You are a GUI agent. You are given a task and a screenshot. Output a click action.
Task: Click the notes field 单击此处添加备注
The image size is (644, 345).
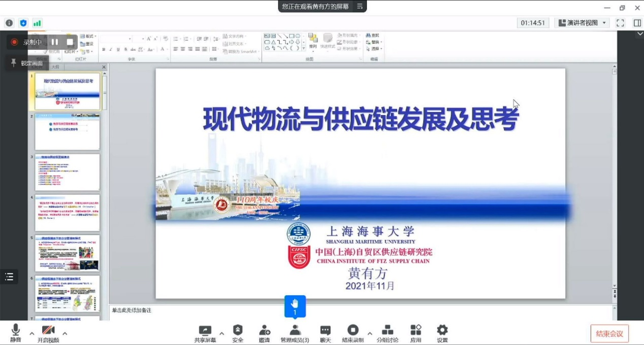(131, 310)
